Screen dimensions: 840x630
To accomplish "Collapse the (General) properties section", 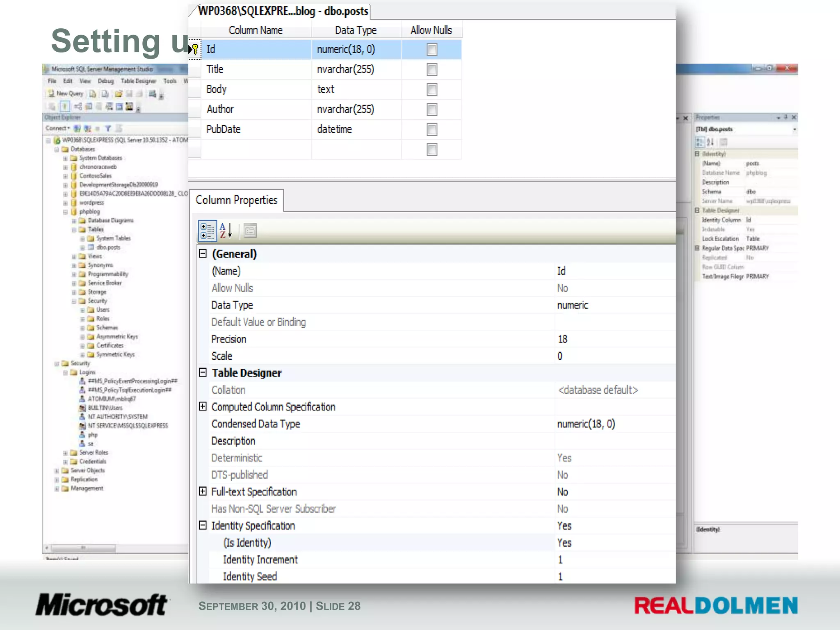I will tap(203, 253).
